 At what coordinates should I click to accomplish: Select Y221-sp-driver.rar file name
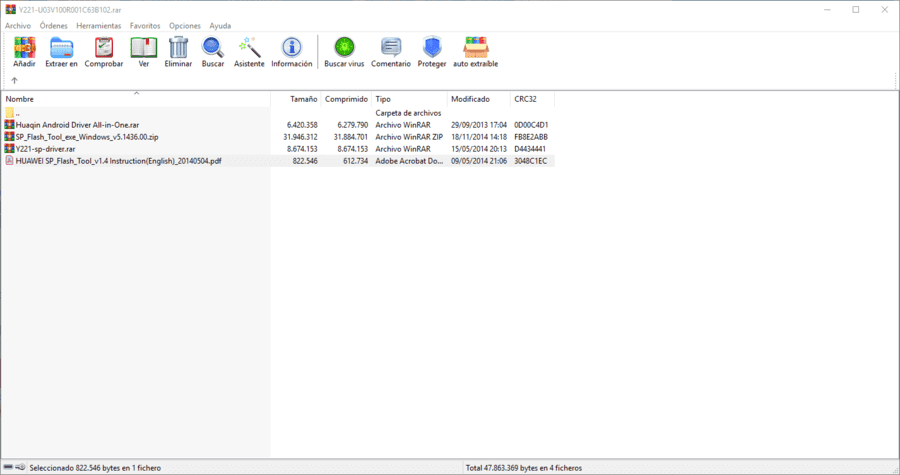(x=45, y=149)
